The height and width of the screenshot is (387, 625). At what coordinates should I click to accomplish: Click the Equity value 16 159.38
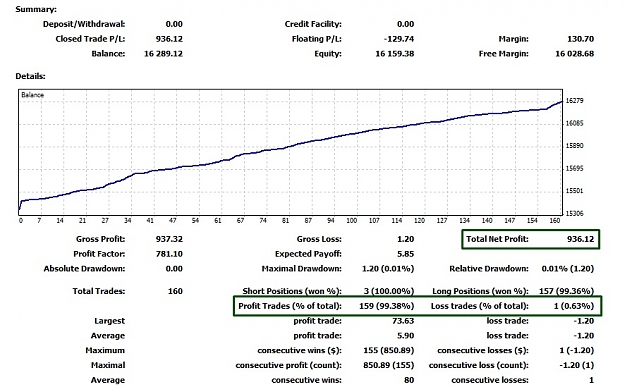pyautogui.click(x=395, y=54)
